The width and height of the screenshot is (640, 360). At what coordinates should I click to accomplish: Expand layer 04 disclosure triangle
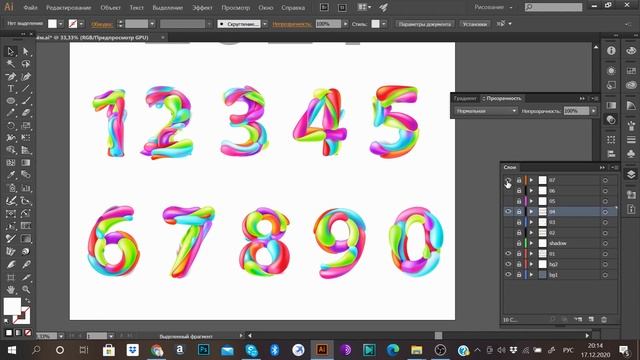[x=531, y=212]
